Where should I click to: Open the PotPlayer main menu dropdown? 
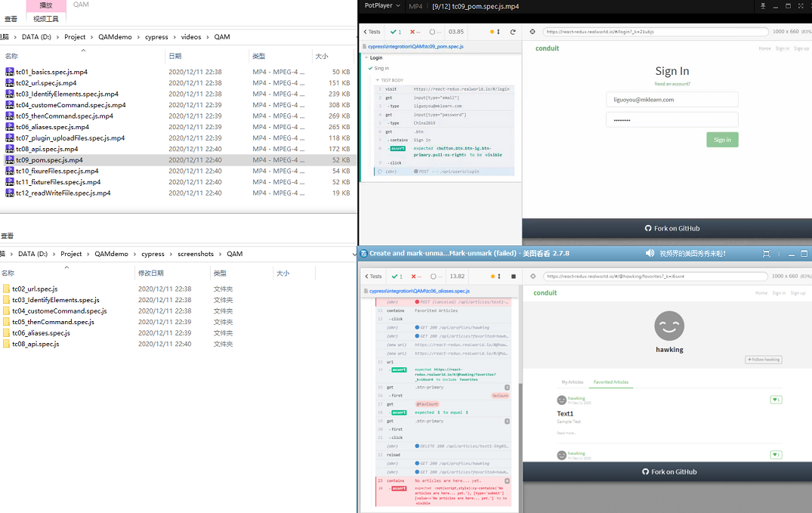pyautogui.click(x=382, y=6)
